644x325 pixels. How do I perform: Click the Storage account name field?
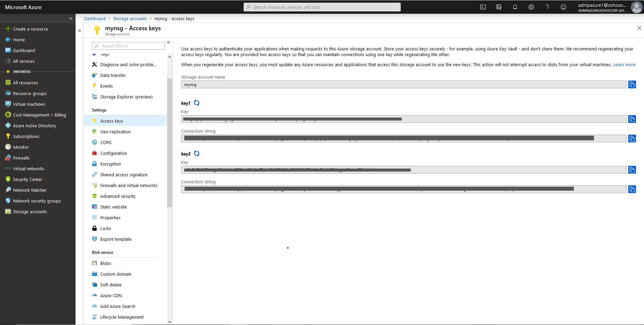point(404,85)
